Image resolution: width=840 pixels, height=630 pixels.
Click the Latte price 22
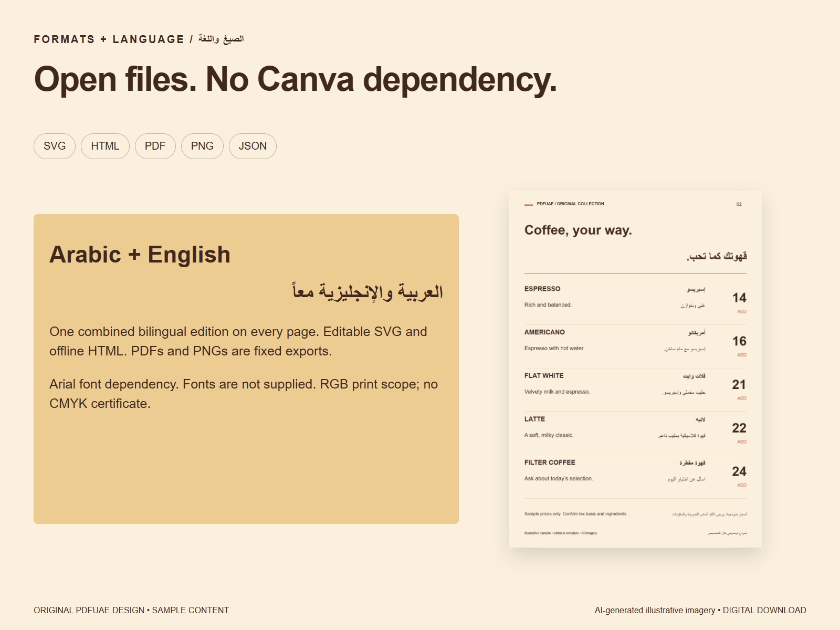click(x=739, y=428)
